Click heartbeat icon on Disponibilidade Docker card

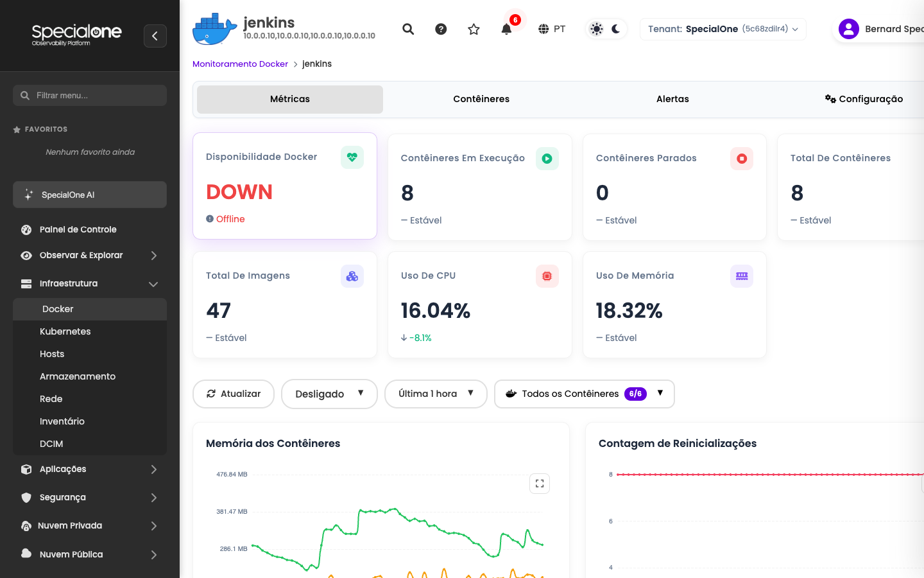tap(352, 157)
